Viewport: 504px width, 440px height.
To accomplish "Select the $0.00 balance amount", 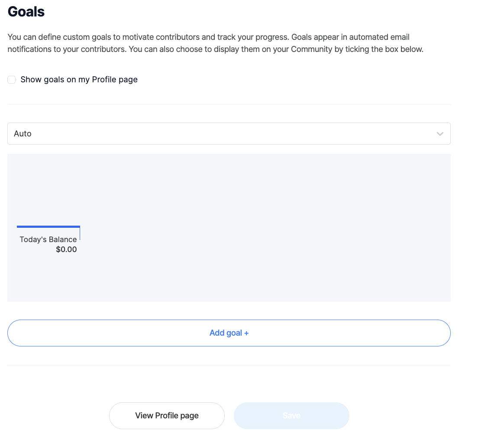I will (x=66, y=249).
